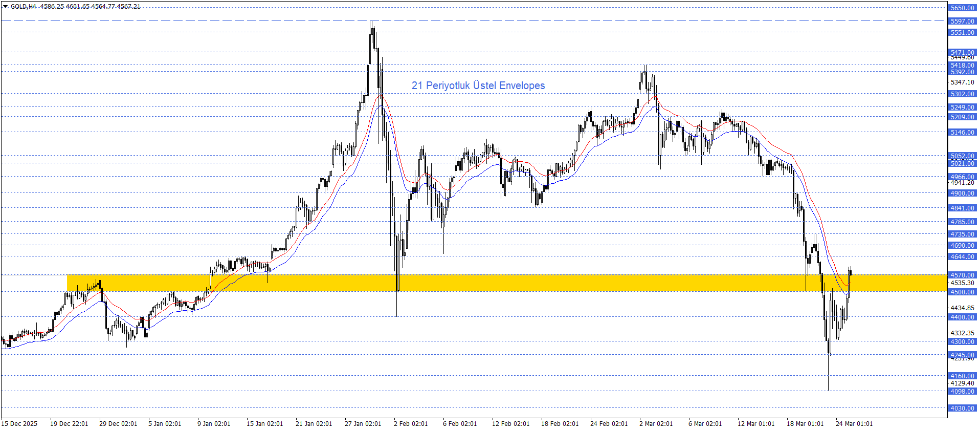Click the 5650.00 price level label
The image size is (980, 430).
pyautogui.click(x=962, y=8)
